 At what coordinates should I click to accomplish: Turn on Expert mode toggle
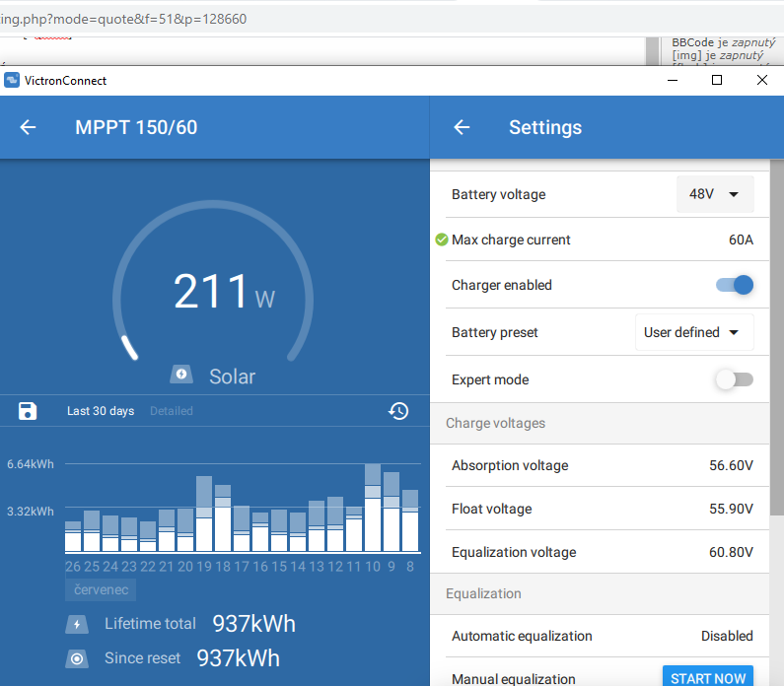(734, 379)
